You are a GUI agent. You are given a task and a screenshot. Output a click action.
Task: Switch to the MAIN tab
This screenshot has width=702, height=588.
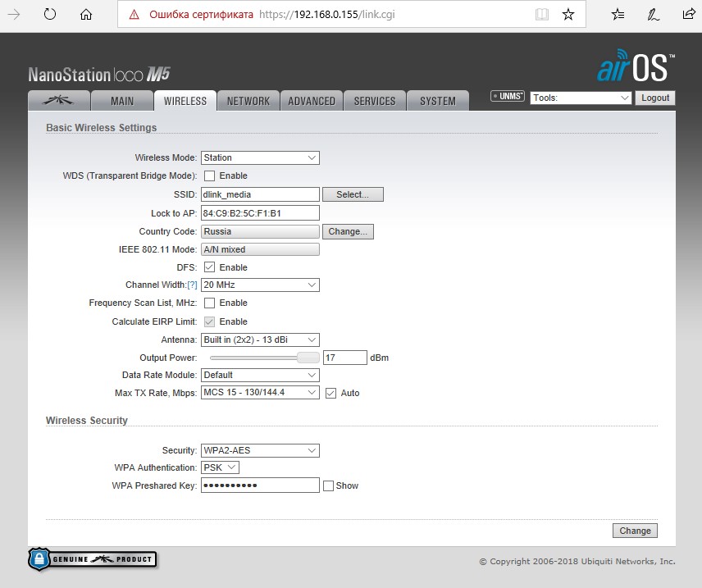tap(122, 101)
